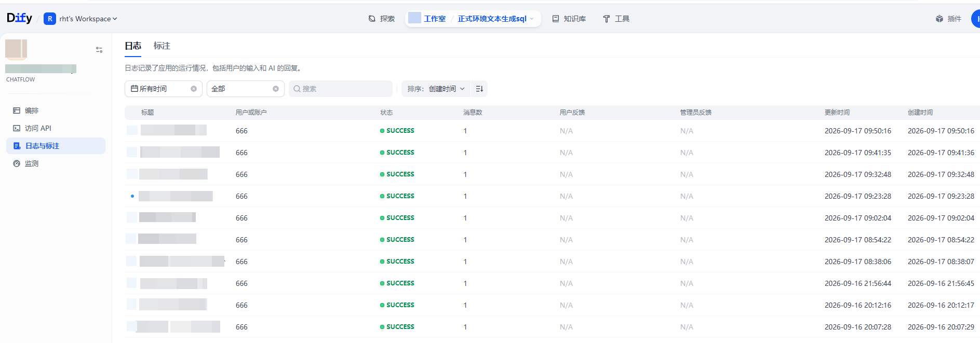The width and height of the screenshot is (980, 343).
Task: Open the log row updated 2026-09-16 20:07:28
Action: click(552, 327)
